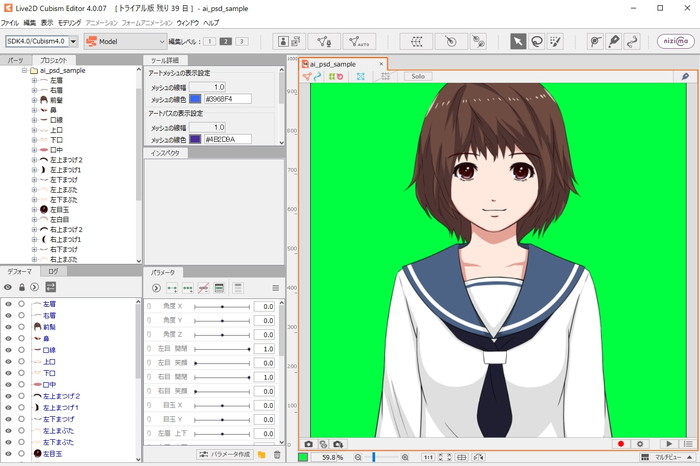Image resolution: width=700 pixels, height=466 pixels.
Task: Toggle visibility eye for 前髪 in deformer list
Action: [8, 327]
